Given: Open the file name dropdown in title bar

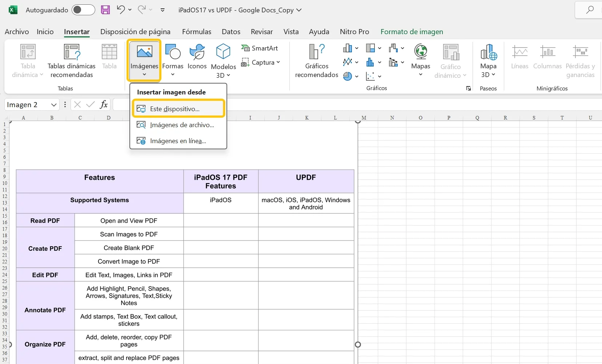Looking at the screenshot, I should point(299,10).
